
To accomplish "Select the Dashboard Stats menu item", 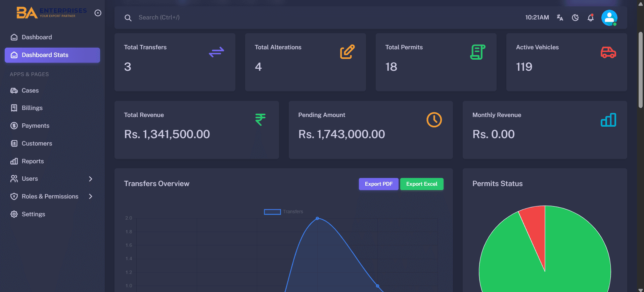I will pyautogui.click(x=52, y=55).
